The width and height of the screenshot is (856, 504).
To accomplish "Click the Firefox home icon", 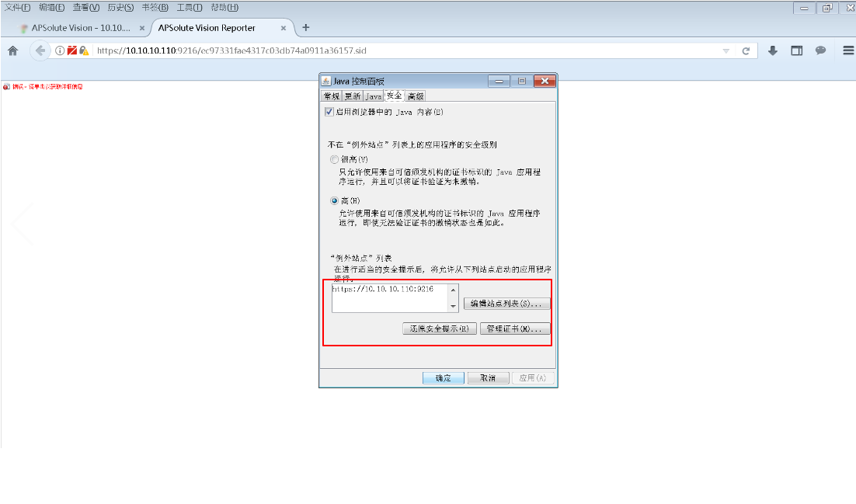I will pyautogui.click(x=12, y=51).
